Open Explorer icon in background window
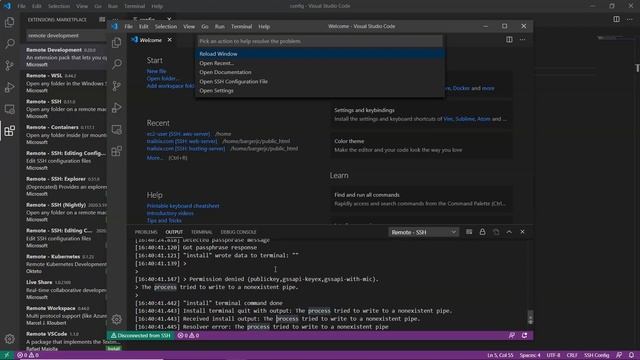This screenshot has height=360, width=640. (9, 22)
